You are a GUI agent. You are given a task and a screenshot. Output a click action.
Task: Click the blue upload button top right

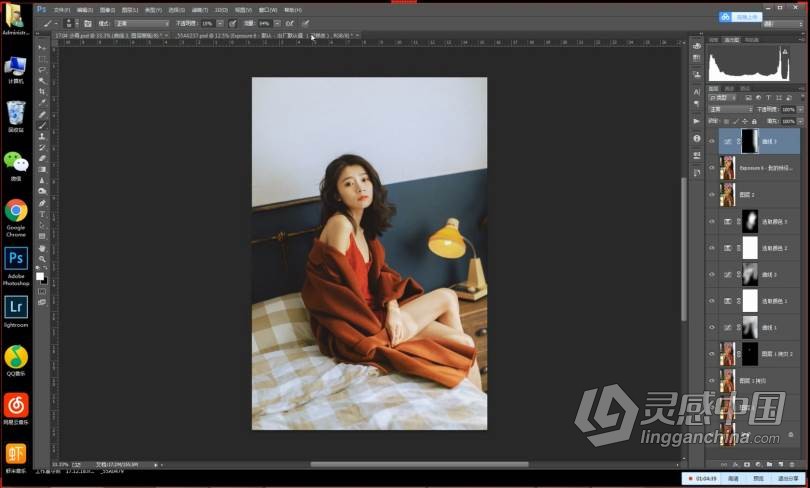(x=740, y=17)
